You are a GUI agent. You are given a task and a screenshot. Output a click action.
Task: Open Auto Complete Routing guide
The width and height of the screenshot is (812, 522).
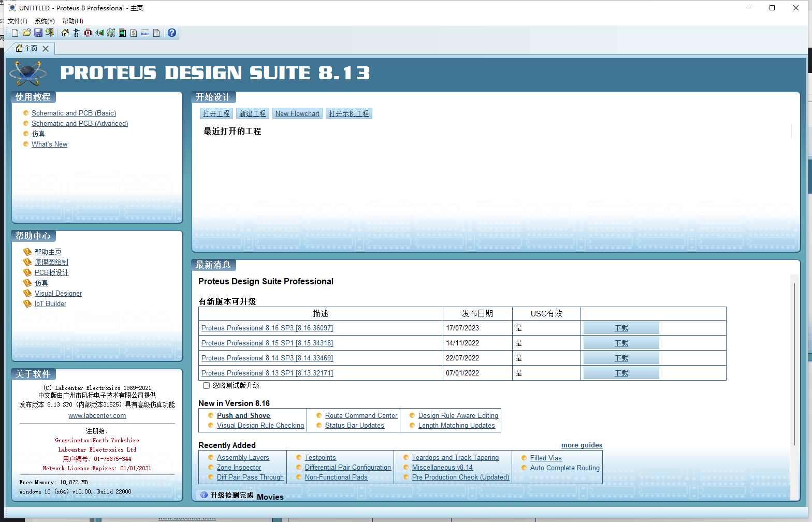(x=565, y=468)
